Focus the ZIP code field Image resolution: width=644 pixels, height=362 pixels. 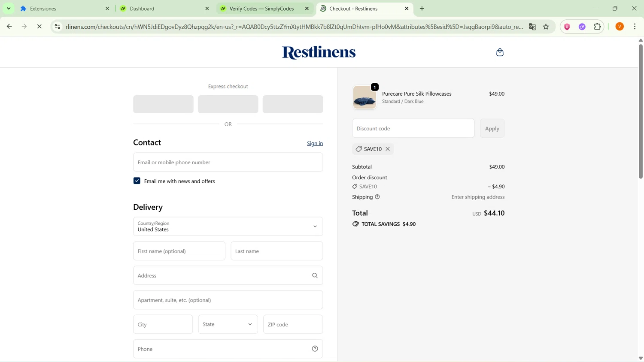[x=293, y=325]
